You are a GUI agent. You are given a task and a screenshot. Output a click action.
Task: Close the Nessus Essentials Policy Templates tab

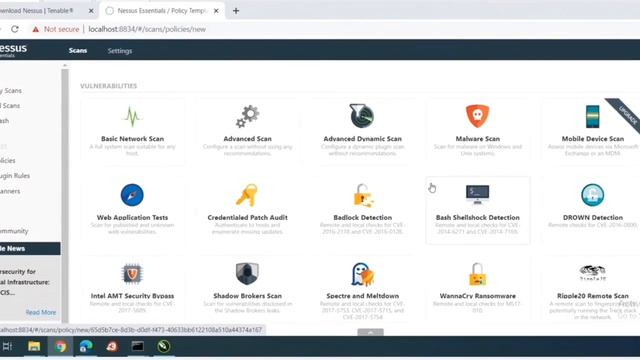[216, 11]
